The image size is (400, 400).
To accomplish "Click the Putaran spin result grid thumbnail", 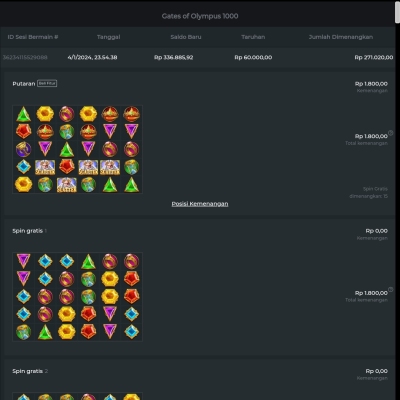I will [x=77, y=149].
